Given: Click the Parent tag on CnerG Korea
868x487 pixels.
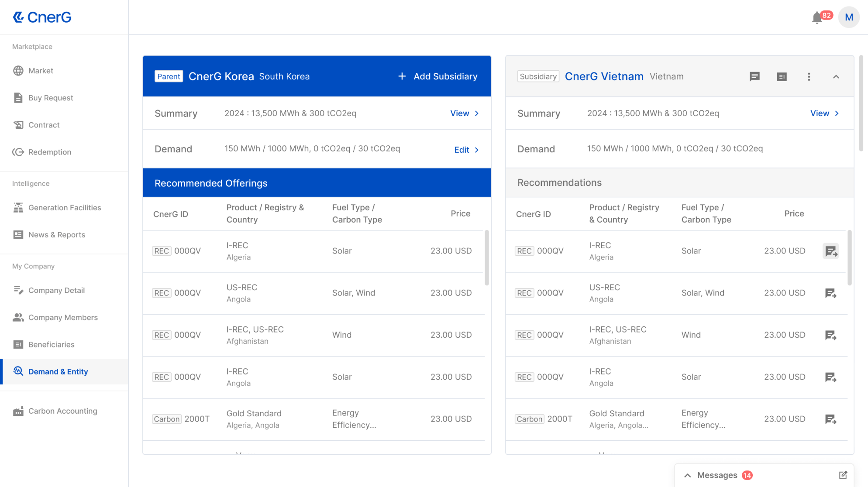Looking at the screenshot, I should click(169, 76).
